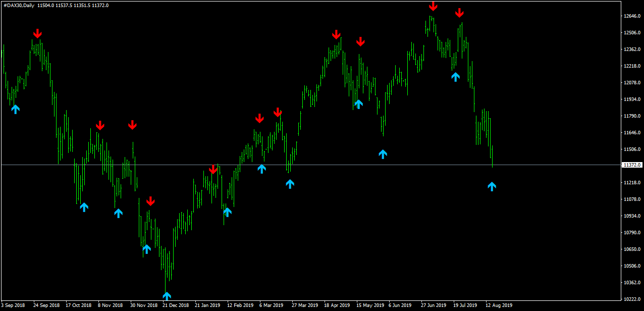Click the 12646.0 price level on the price scale
This screenshot has height=311, width=644.
click(632, 16)
